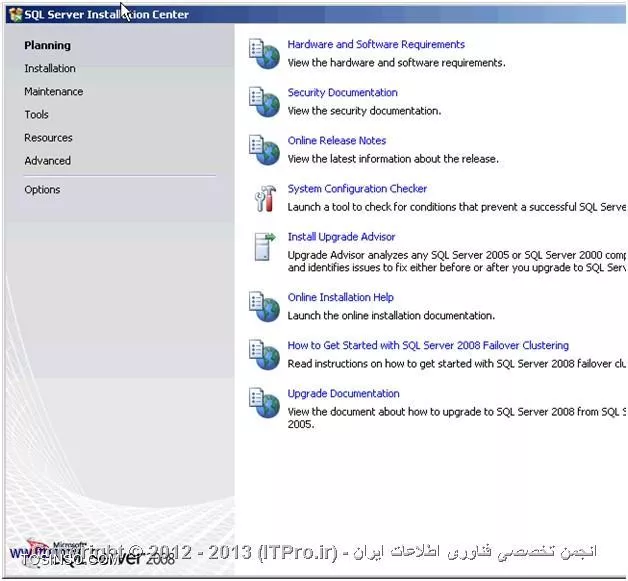Launch the System Configuration Checker link
This screenshot has height=581, width=628.
tap(357, 188)
